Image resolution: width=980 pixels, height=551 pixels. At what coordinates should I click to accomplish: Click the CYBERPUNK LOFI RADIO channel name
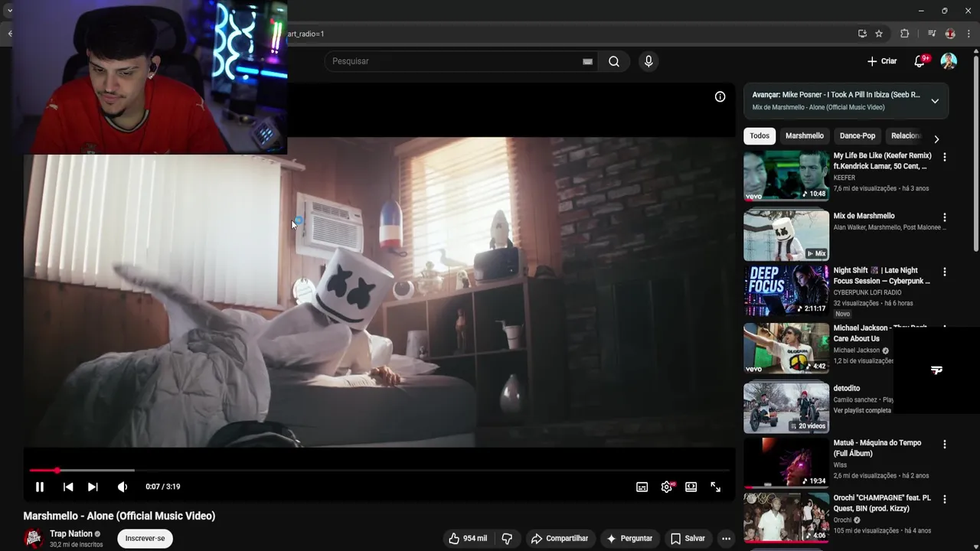pos(867,292)
